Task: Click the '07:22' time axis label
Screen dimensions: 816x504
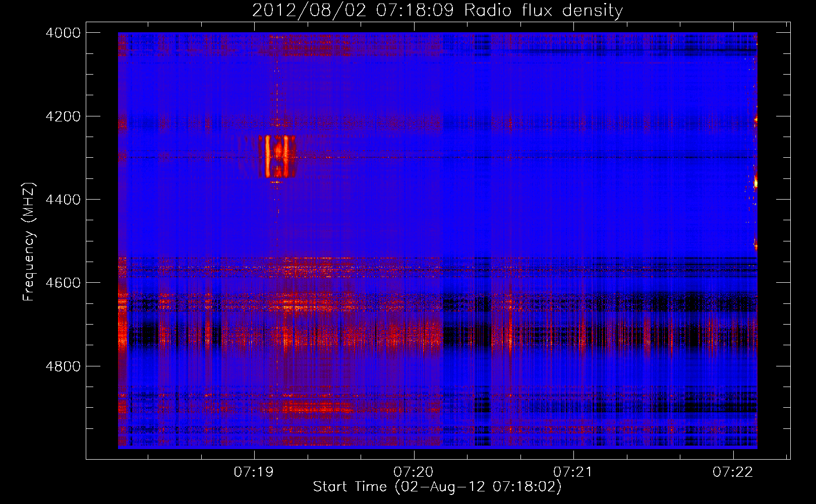Action: point(733,472)
